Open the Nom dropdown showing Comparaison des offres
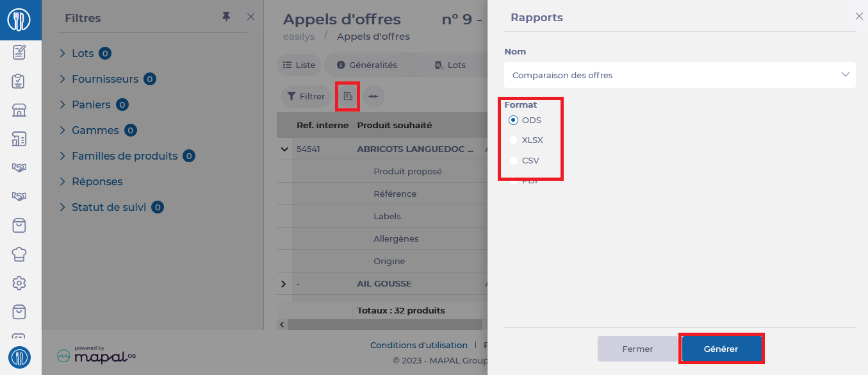Image resolution: width=868 pixels, height=375 pixels. 680,75
